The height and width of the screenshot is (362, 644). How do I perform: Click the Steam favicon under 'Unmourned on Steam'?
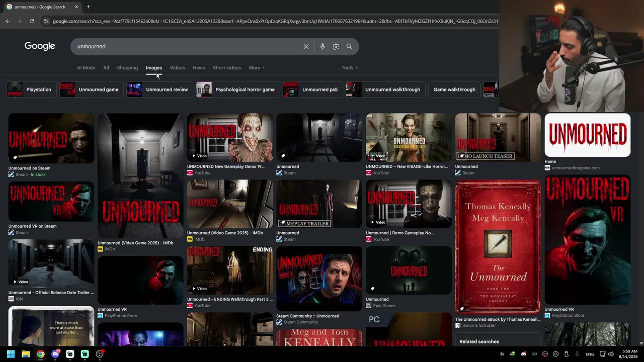(x=11, y=174)
